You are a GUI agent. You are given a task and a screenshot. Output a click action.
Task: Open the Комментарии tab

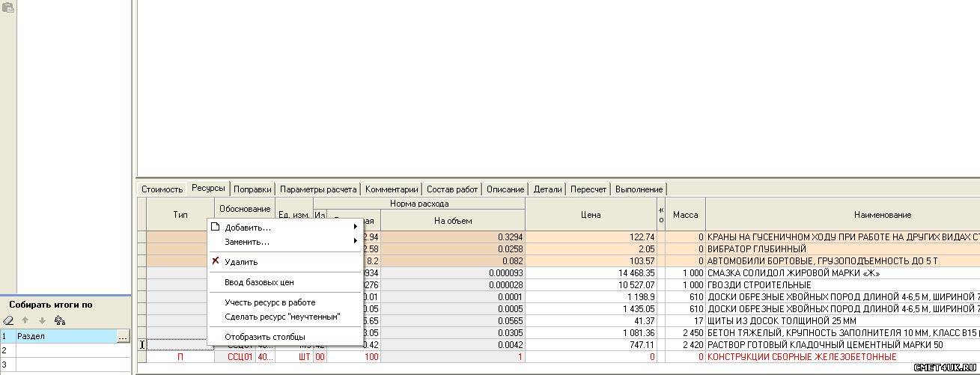coord(392,189)
